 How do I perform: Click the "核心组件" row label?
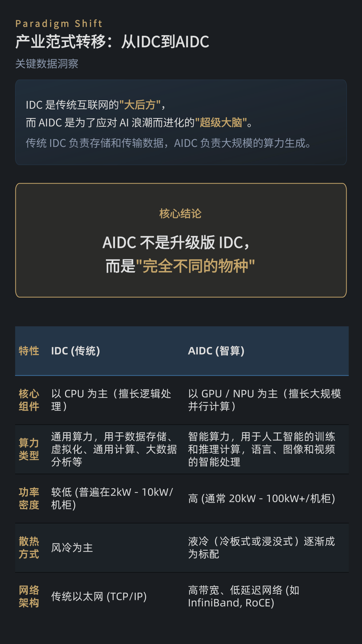(29, 400)
